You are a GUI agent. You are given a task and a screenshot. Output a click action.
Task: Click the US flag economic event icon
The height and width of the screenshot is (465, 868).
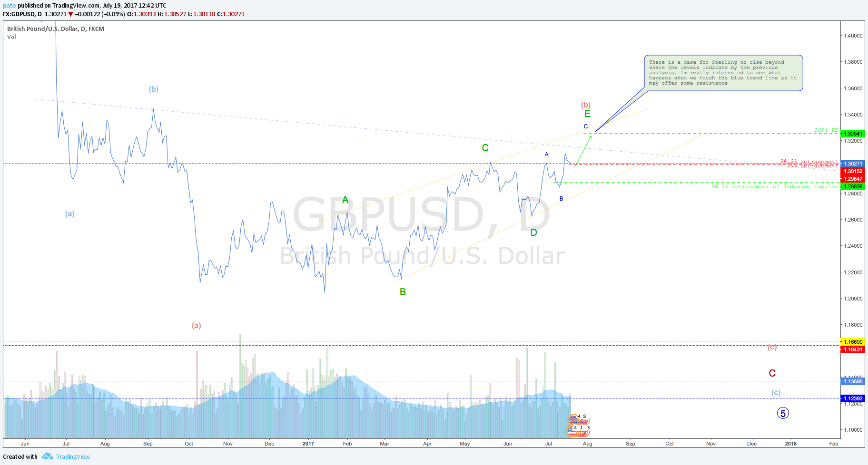tap(572, 430)
